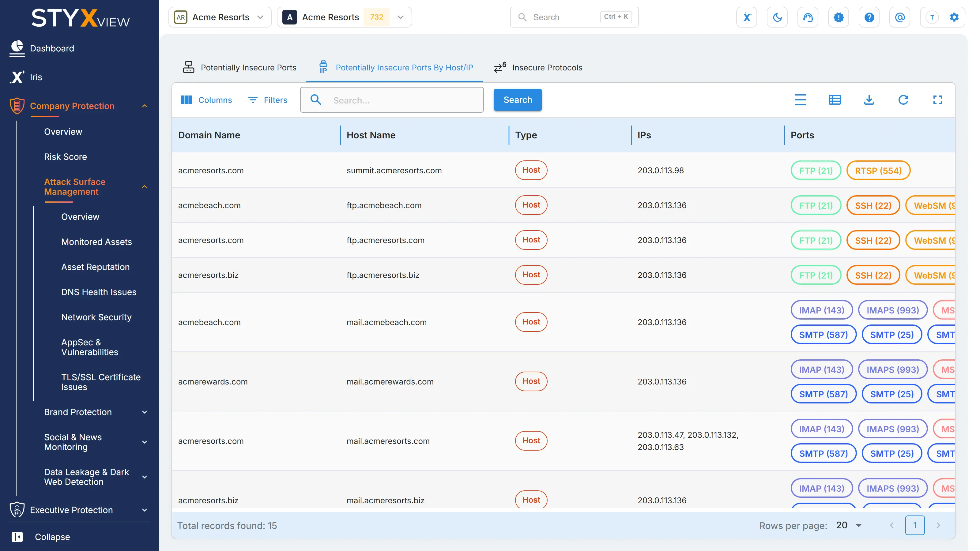Switch row density with the lines icon
Screen dimensions: 980x551
tap(801, 99)
